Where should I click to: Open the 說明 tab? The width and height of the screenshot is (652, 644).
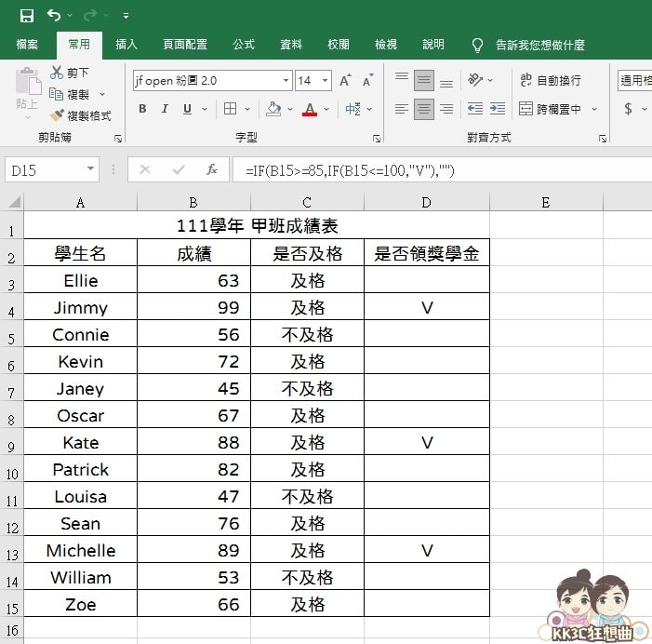(x=432, y=45)
